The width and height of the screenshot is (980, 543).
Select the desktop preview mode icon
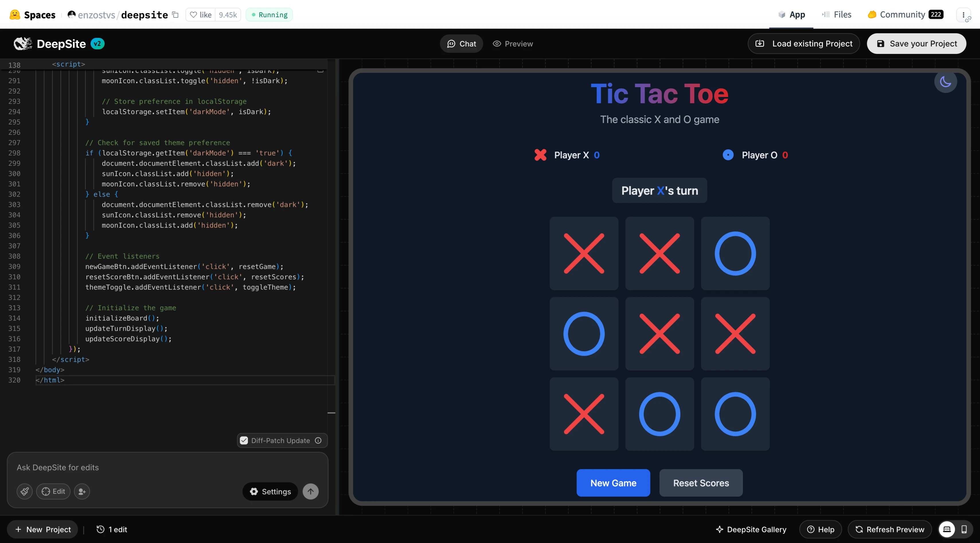946,529
